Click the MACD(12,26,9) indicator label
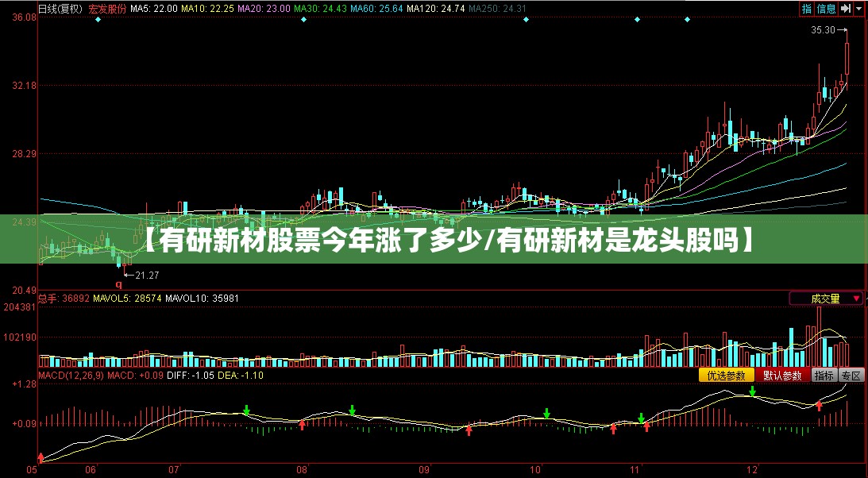Image resolution: width=868 pixels, height=478 pixels. [x=71, y=375]
